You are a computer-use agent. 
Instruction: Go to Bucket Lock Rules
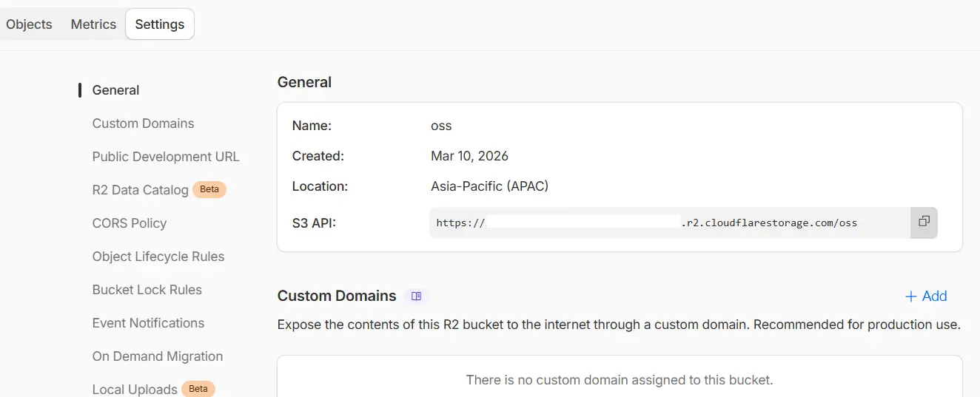pyautogui.click(x=147, y=290)
